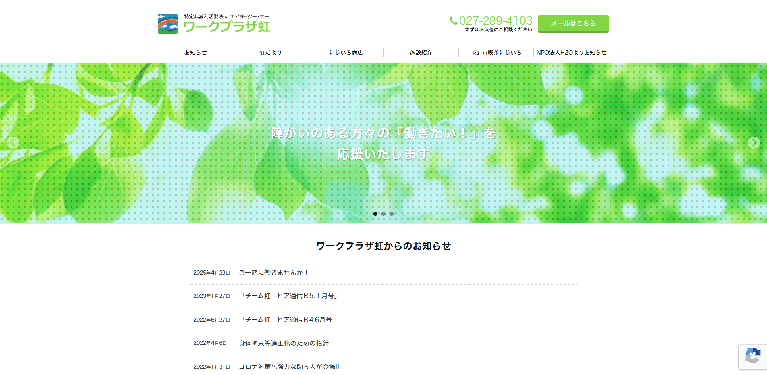767x375 pixels.
Task: Open the 「チーム虹」 R5.1月号 news link
Action: coord(290,296)
